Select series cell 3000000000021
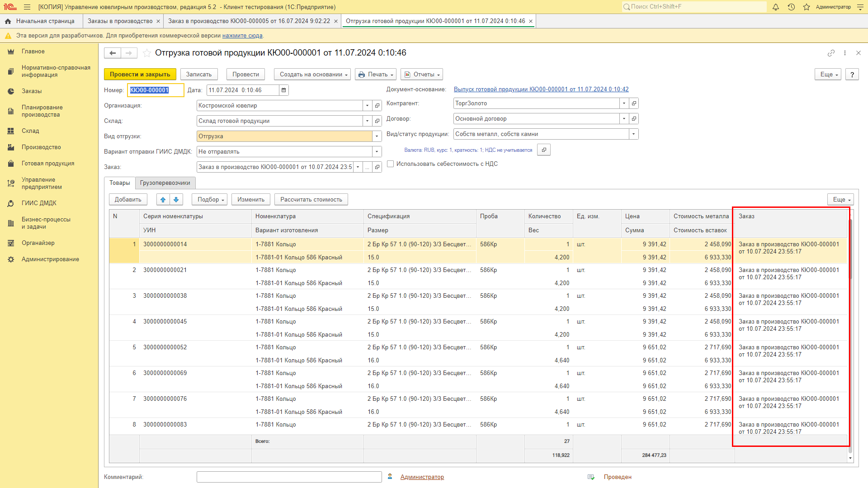The height and width of the screenshot is (488, 868). [x=195, y=270]
